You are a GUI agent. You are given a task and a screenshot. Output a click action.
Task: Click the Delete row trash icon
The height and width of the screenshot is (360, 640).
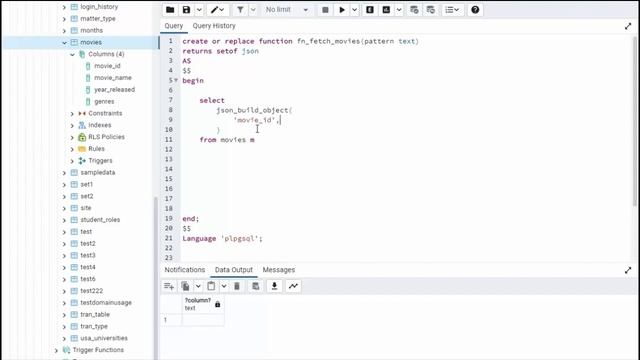coord(237,286)
